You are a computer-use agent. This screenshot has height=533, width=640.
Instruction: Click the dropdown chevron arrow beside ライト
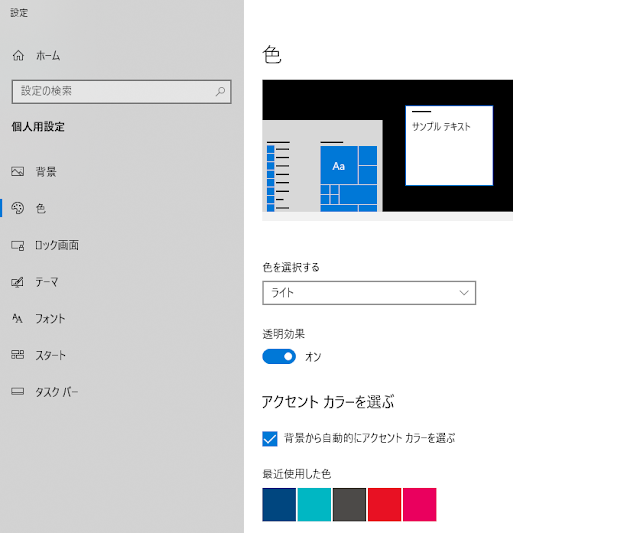tap(464, 293)
